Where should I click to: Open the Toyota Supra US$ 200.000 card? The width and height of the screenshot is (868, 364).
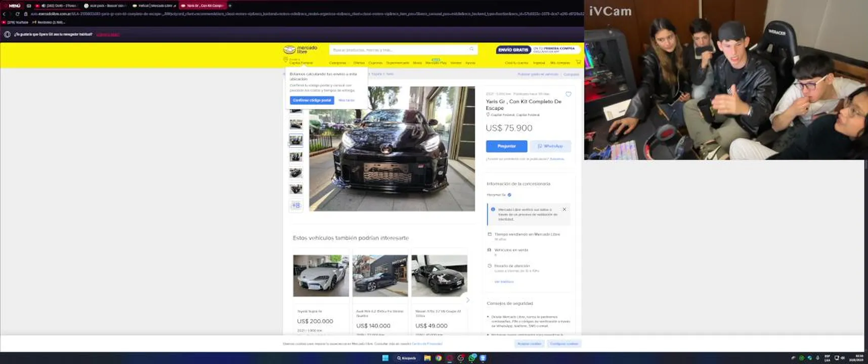[321, 292]
